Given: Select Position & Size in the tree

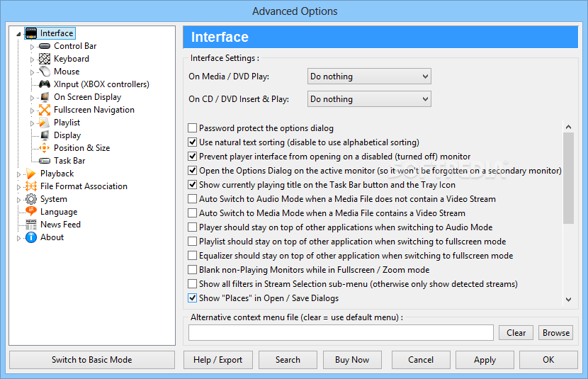Looking at the screenshot, I should 81,148.
